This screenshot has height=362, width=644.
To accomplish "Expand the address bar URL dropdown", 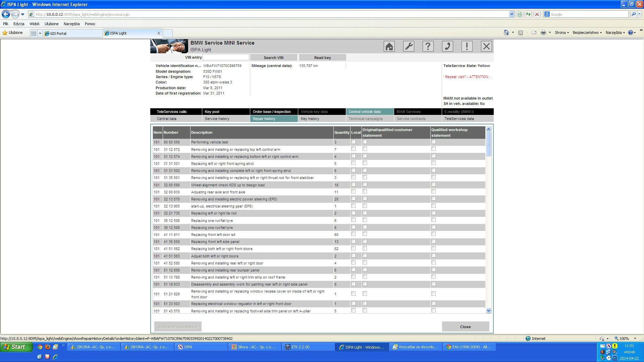I will (x=512, y=14).
